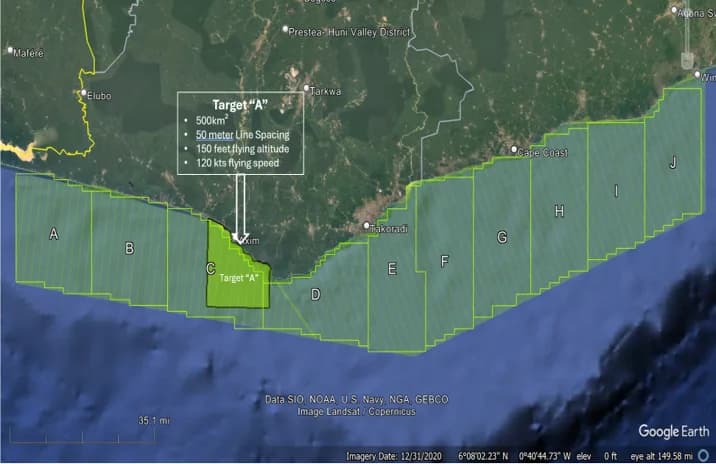Click the Imagery Date 12/31/2020 text

[x=394, y=456]
